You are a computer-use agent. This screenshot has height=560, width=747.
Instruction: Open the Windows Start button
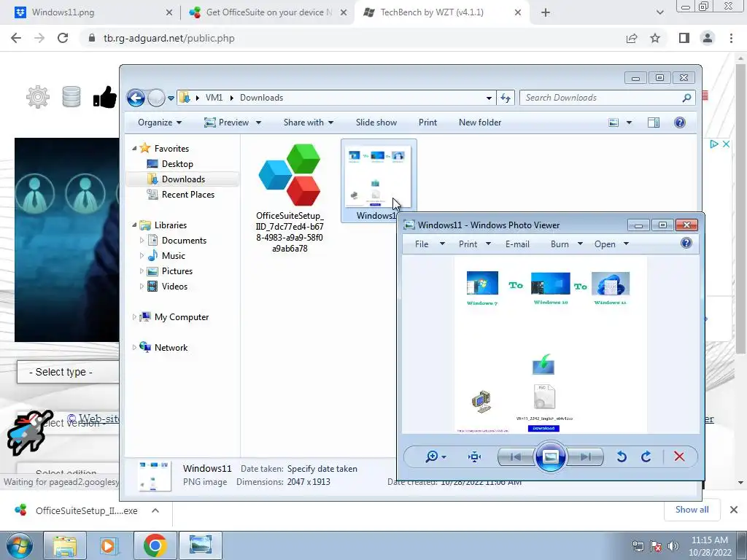[x=20, y=545]
